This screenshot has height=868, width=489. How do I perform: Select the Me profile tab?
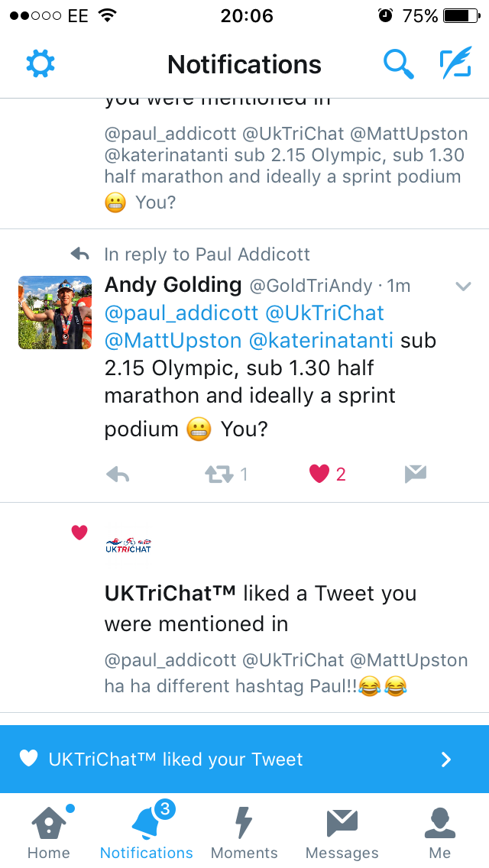coord(439,831)
